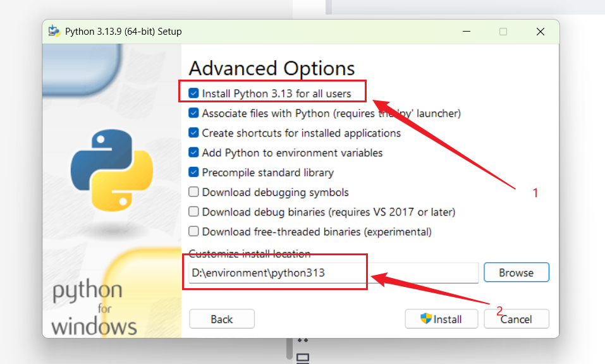The image size is (605, 364).
Task: Toggle Associate files with Python checkbox
Action: [x=193, y=113]
